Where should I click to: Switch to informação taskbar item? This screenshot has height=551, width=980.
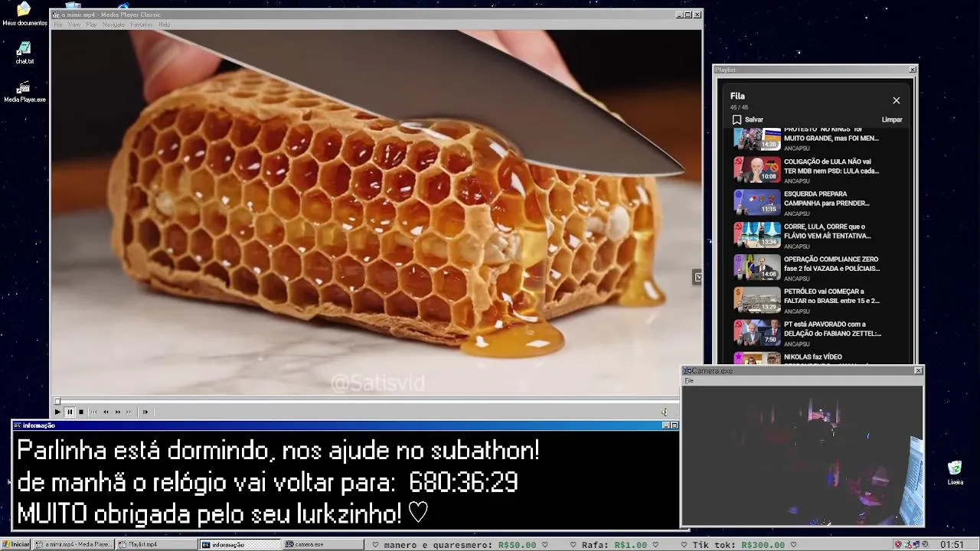coord(240,544)
